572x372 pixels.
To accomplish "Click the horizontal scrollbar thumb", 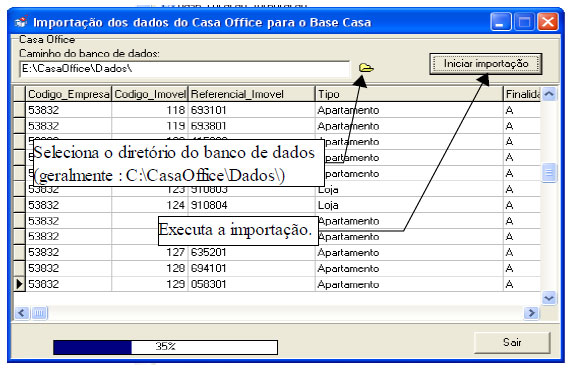I will (39, 313).
